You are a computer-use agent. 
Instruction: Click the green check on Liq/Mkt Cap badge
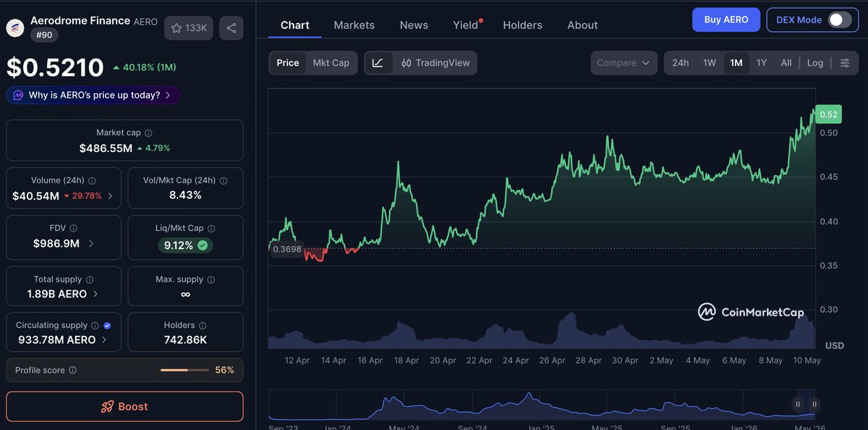click(203, 245)
